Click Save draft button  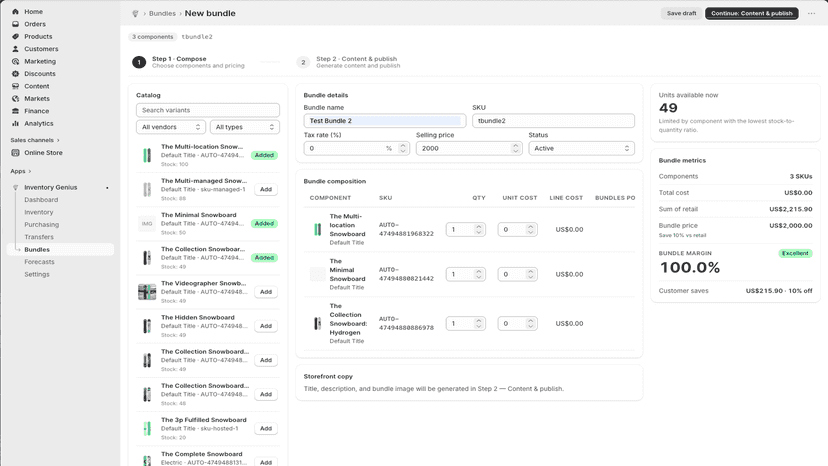coord(681,13)
